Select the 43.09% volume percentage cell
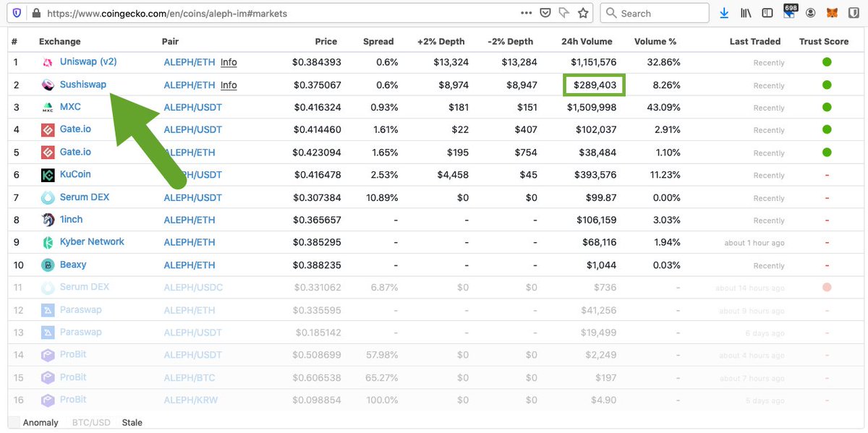The image size is (868, 433). (663, 107)
